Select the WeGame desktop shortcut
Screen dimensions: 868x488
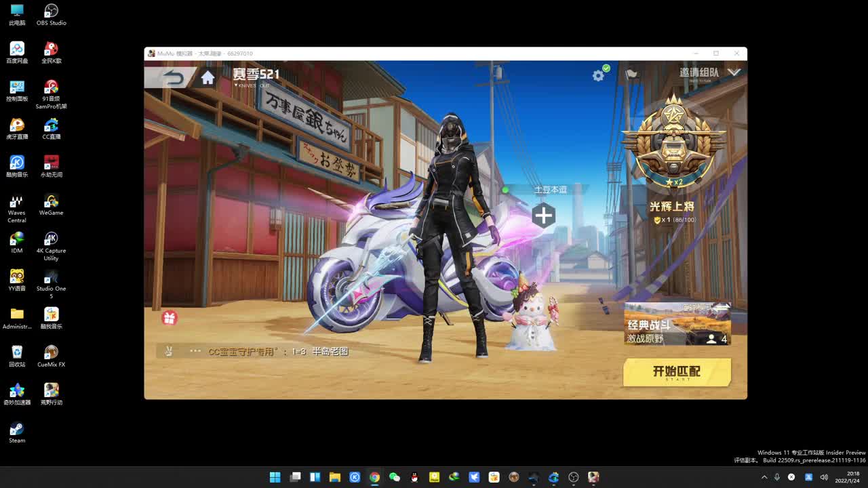pyautogui.click(x=51, y=205)
